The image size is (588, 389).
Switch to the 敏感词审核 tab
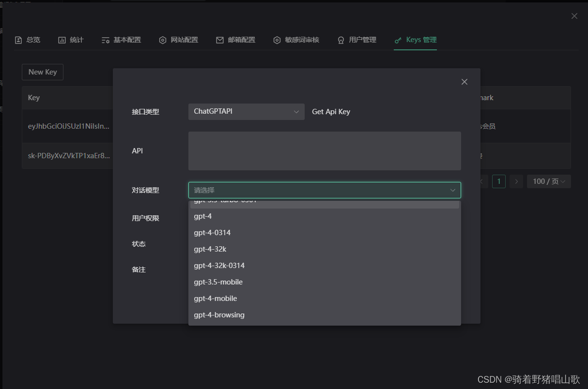[296, 40]
